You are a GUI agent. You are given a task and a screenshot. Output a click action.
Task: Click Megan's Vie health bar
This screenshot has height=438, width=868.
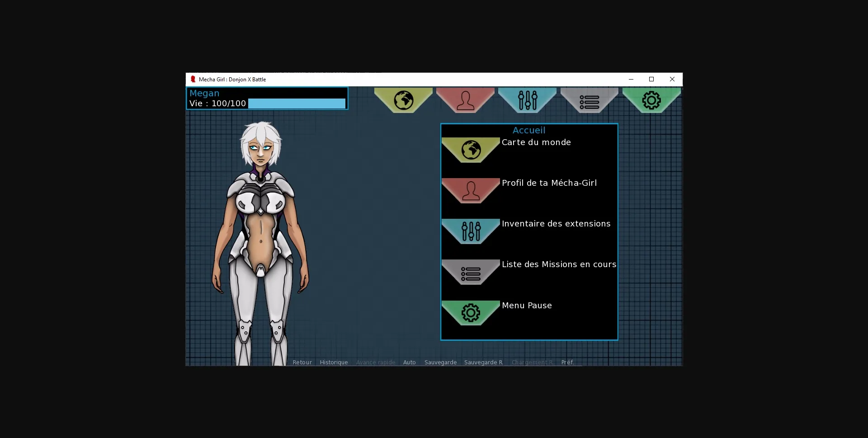click(296, 103)
